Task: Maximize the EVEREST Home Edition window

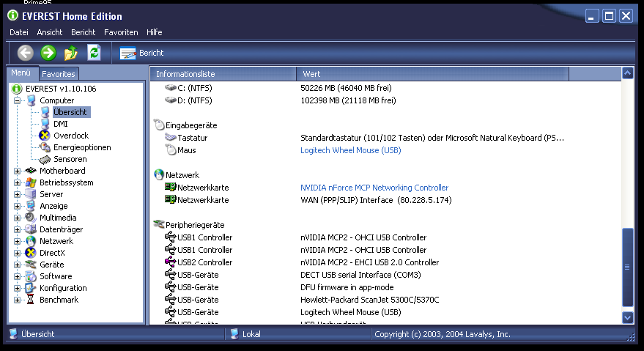Action: [x=609, y=16]
